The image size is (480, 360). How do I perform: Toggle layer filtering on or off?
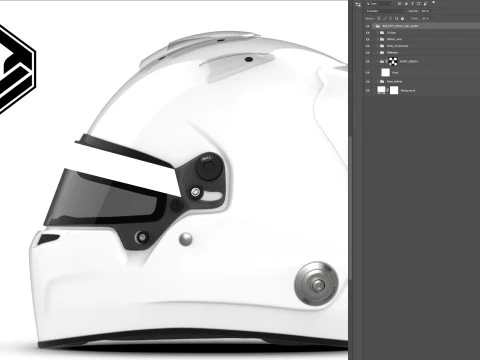click(x=434, y=2)
